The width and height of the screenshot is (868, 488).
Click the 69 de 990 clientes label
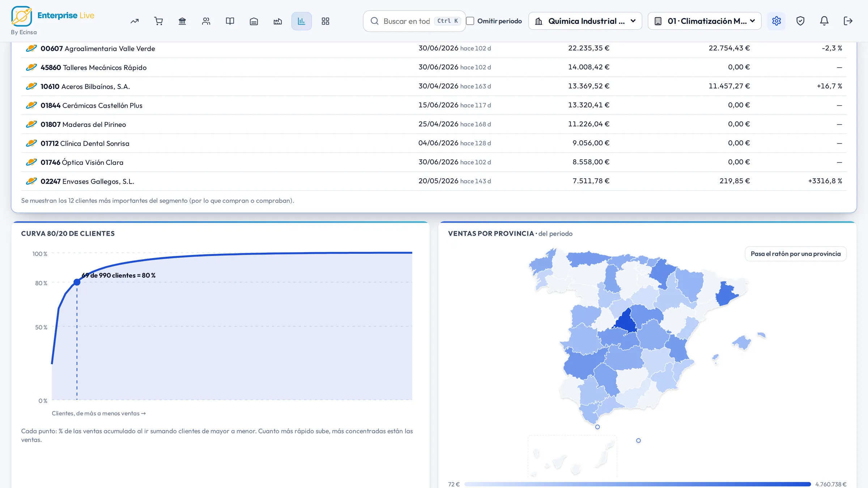119,275
